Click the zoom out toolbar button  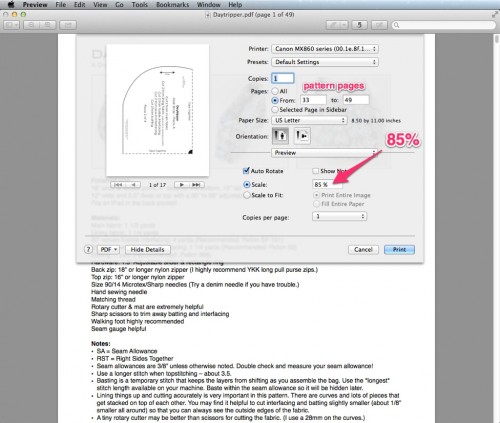[31, 25]
